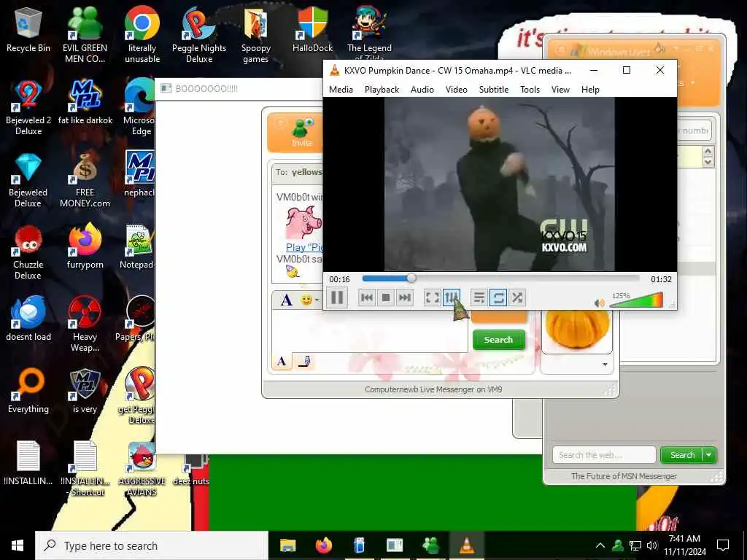Click elapsed time 00:16 in VLC
This screenshot has height=560, width=747.
[339, 279]
